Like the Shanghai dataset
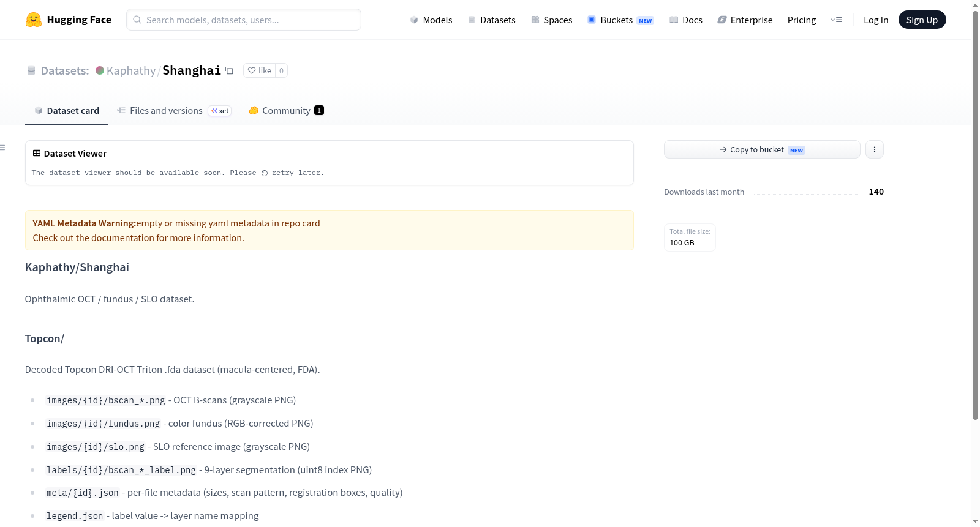Image resolution: width=980 pixels, height=527 pixels. click(x=260, y=70)
